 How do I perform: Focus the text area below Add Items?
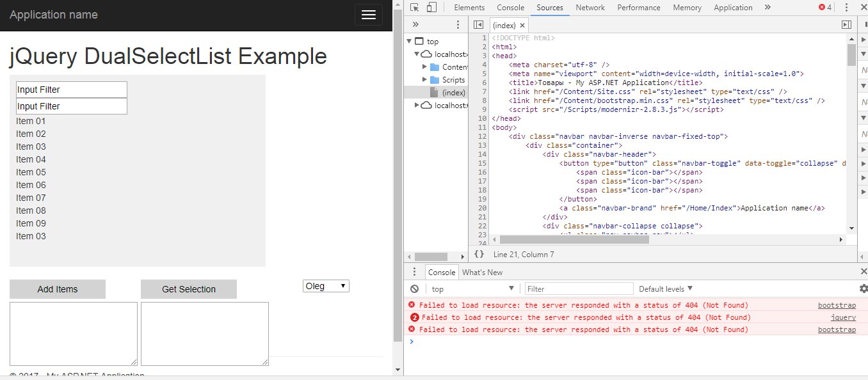click(74, 334)
